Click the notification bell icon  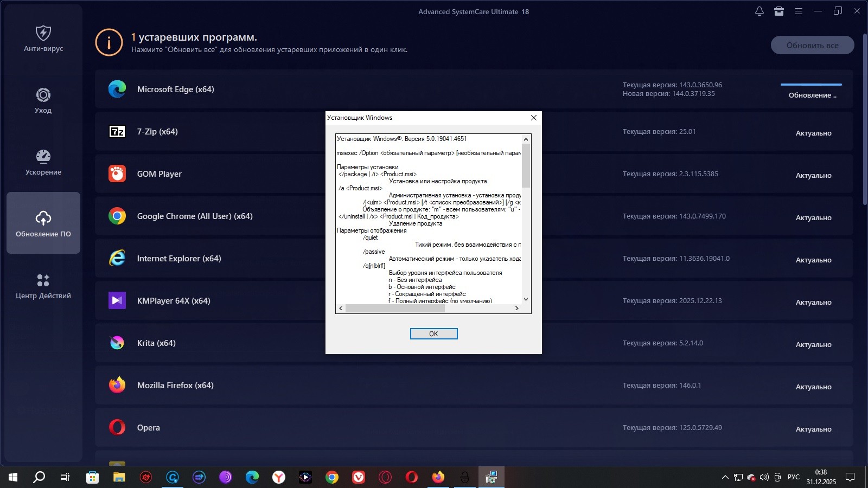[759, 11]
